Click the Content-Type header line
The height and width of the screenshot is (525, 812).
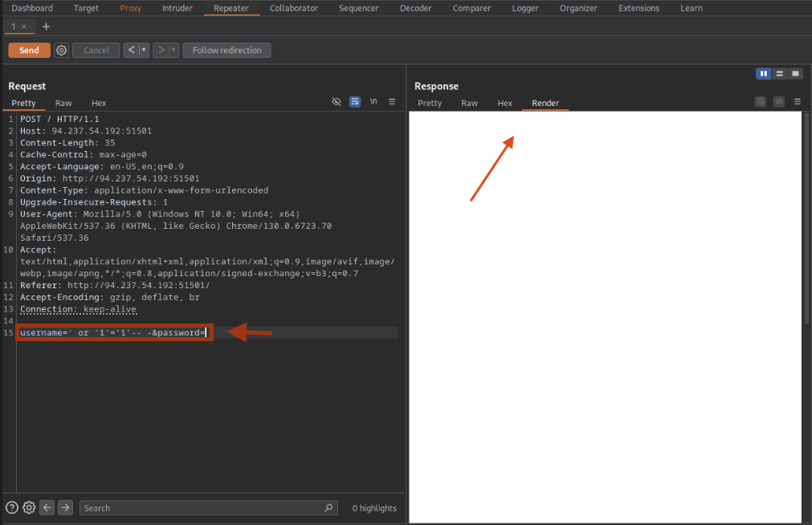pos(144,190)
